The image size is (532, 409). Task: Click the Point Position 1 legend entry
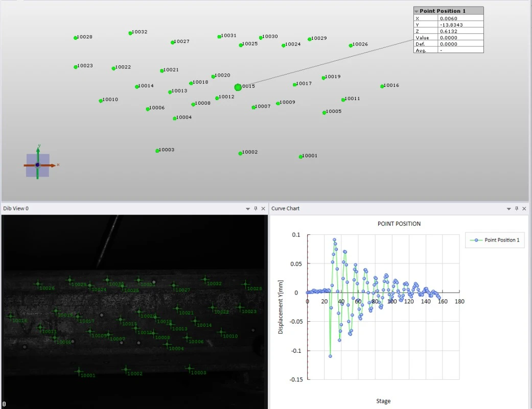495,240
